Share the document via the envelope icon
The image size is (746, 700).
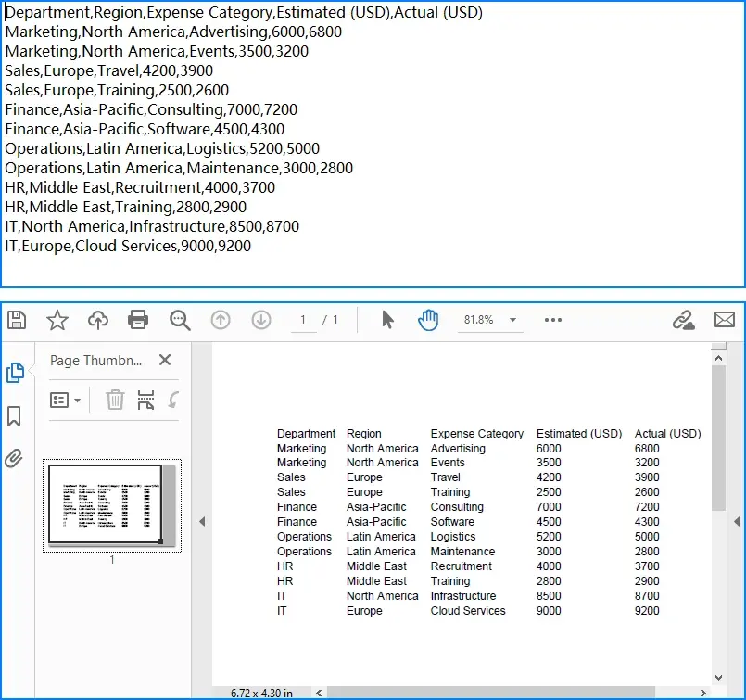point(724,320)
